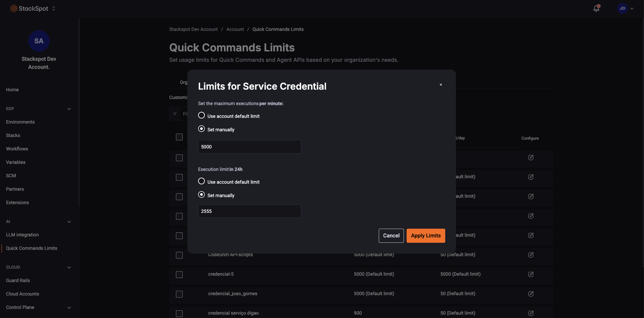Image resolution: width=644 pixels, height=318 pixels.
Task: Click edit icon for credencial serviço digao row
Action: [531, 313]
